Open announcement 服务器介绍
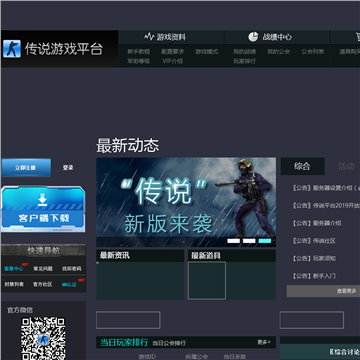The height and width of the screenshot is (360, 360). click(317, 223)
